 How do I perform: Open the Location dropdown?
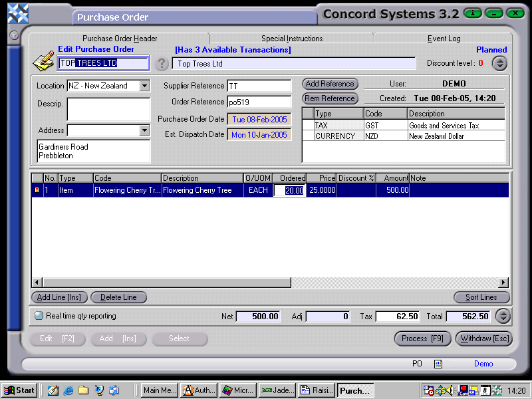pyautogui.click(x=146, y=86)
